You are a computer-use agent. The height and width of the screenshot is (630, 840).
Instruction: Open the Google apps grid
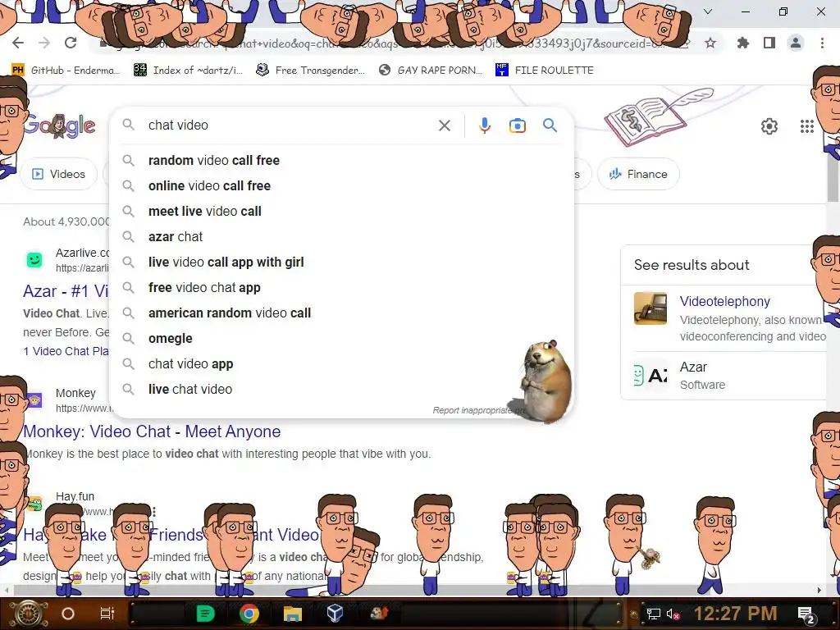tap(807, 126)
